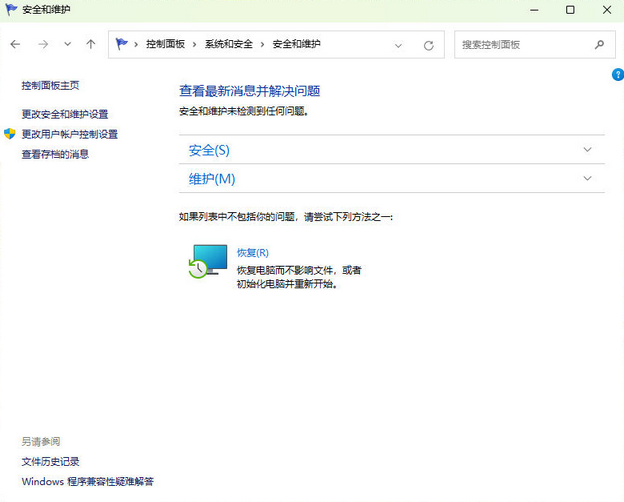Open 恢复(R) link
Screen dimensions: 624x502
[x=253, y=252]
